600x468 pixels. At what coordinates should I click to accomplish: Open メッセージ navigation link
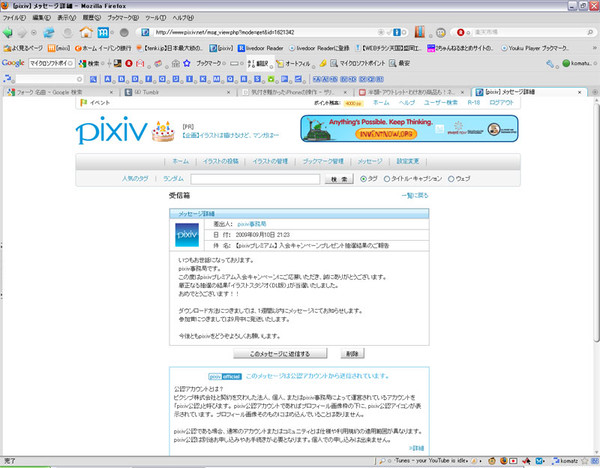[370, 161]
